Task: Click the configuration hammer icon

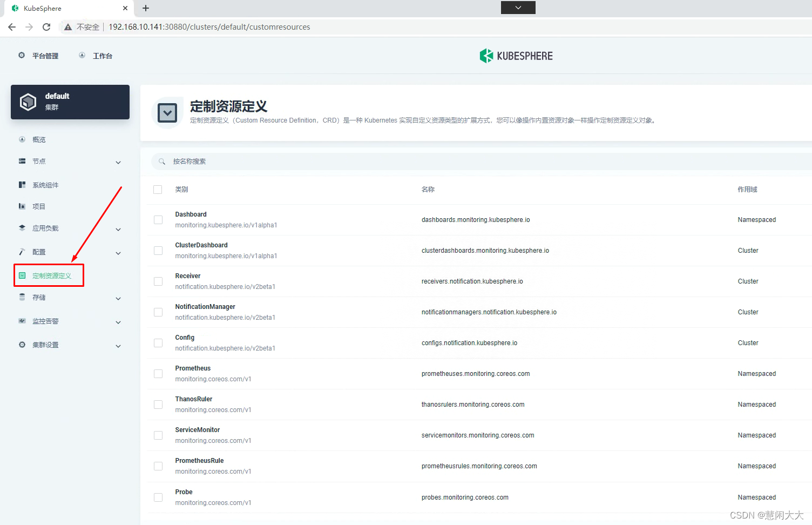Action: tap(22, 252)
